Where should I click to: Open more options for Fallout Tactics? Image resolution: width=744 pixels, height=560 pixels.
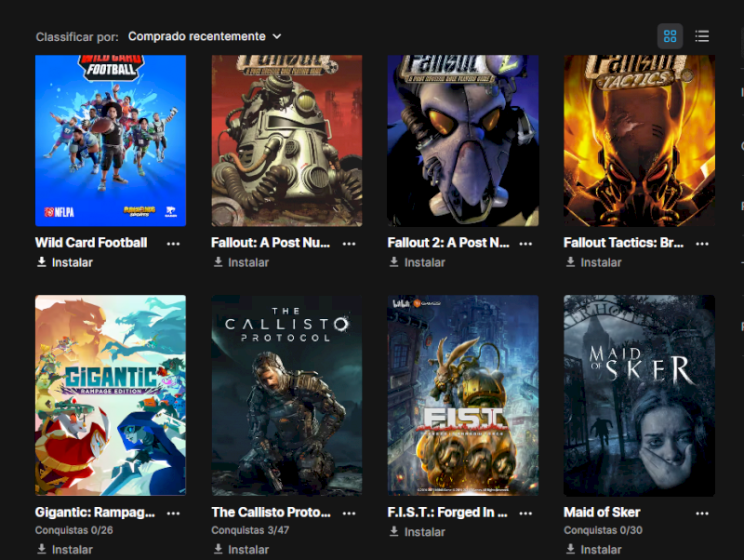702,244
